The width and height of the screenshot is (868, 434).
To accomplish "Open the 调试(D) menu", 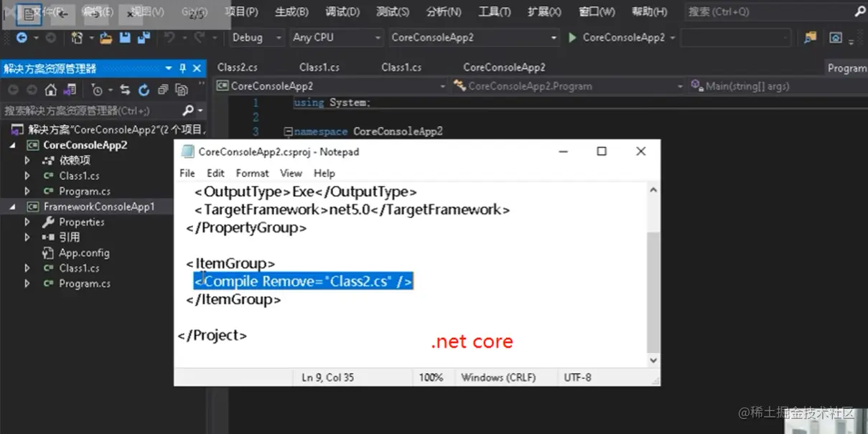I will [x=342, y=12].
